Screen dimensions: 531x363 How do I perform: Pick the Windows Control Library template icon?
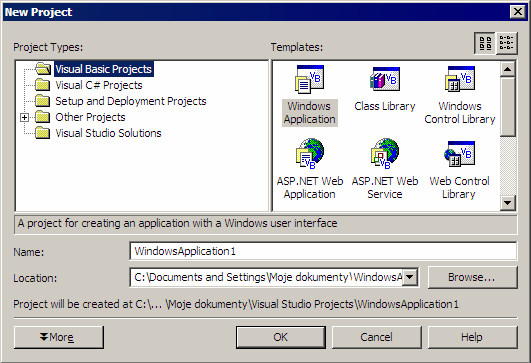(460, 79)
